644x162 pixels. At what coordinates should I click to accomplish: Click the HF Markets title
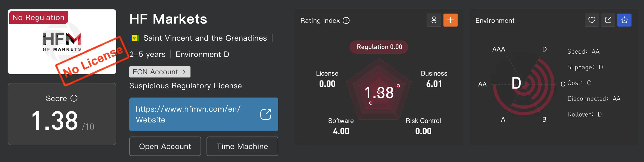coord(168,19)
